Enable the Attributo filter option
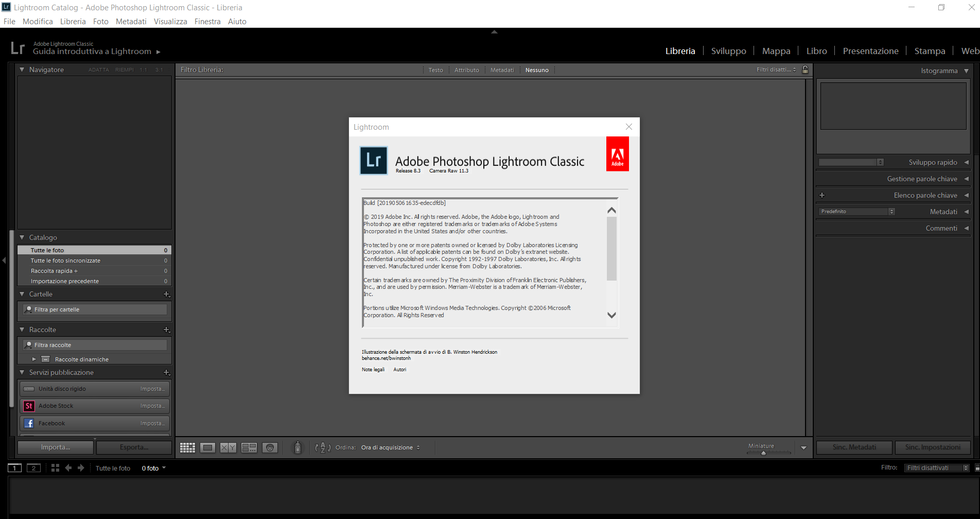 point(467,70)
